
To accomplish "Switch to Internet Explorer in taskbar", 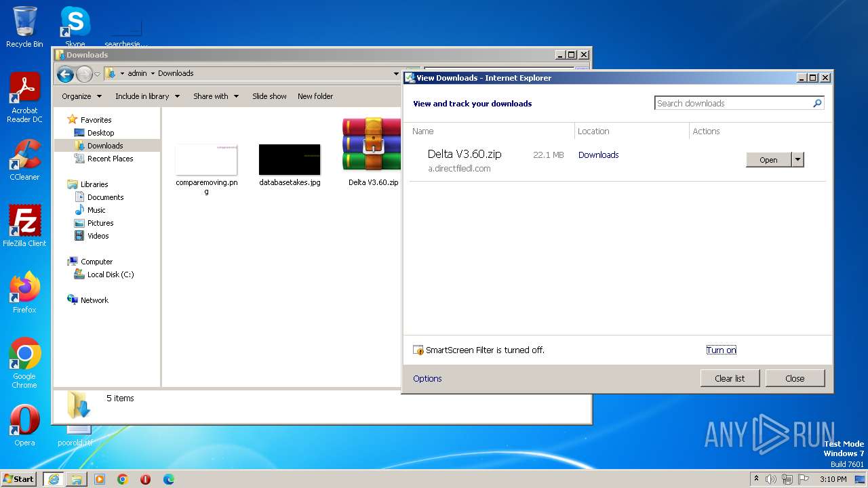I will pyautogui.click(x=53, y=479).
